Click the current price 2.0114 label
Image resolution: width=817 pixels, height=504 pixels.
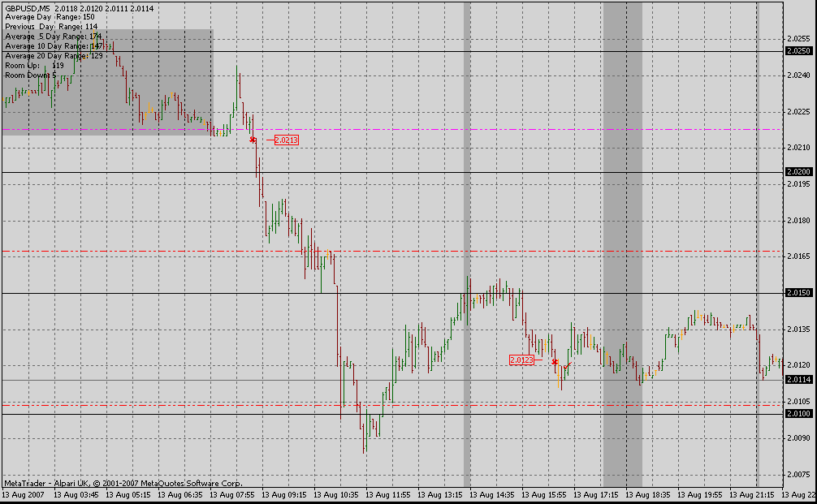coord(798,380)
